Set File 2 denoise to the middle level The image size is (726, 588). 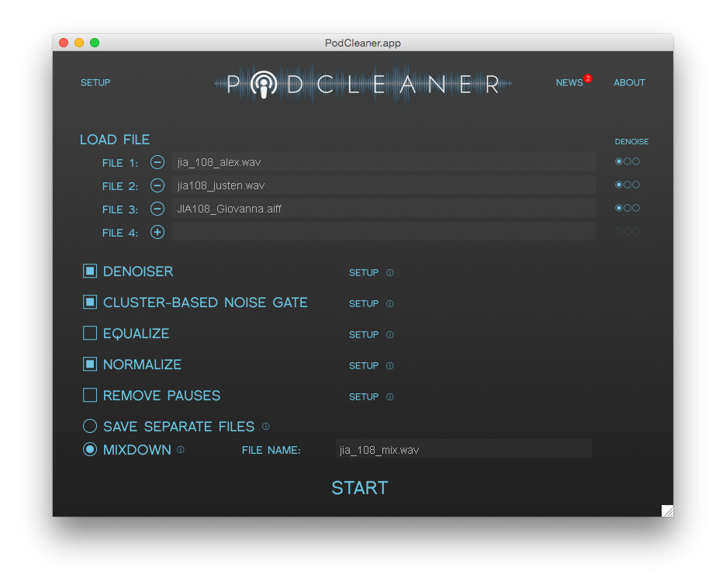click(x=627, y=185)
